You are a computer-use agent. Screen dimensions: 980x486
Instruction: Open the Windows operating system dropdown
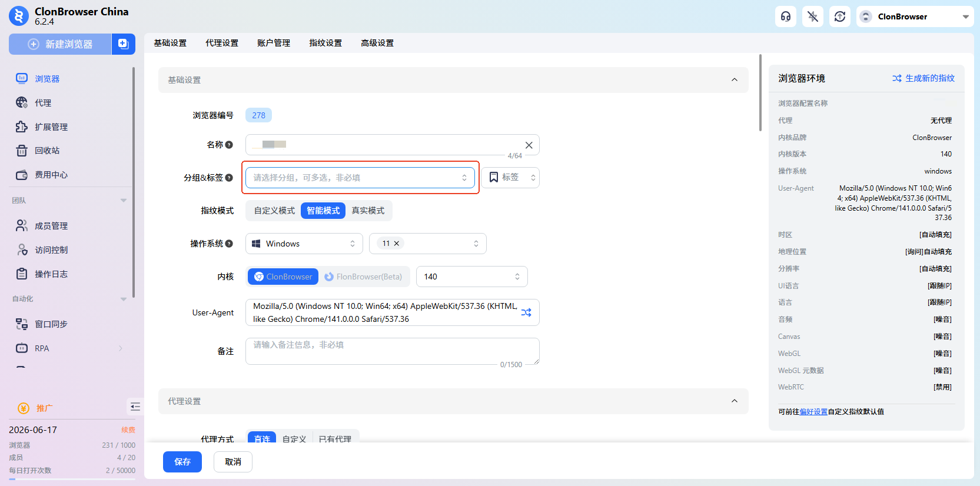pyautogui.click(x=304, y=244)
